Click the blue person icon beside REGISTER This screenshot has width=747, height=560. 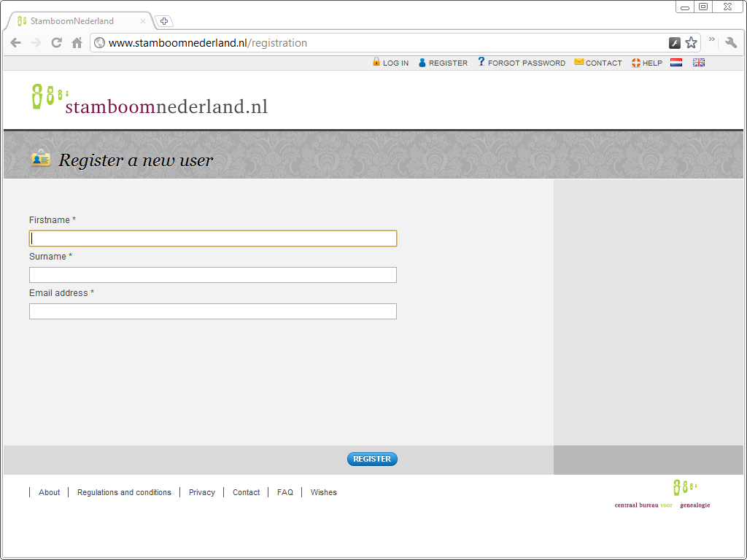click(x=422, y=63)
